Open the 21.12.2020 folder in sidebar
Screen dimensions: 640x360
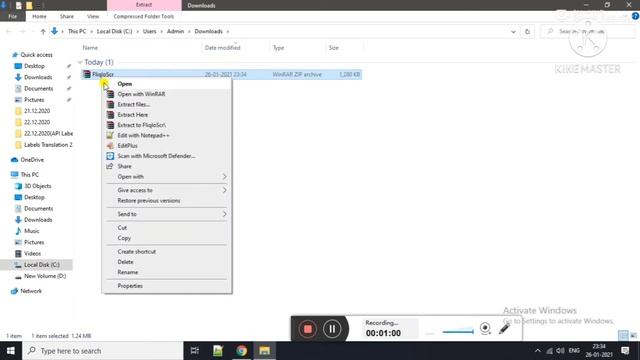pyautogui.click(x=37, y=111)
